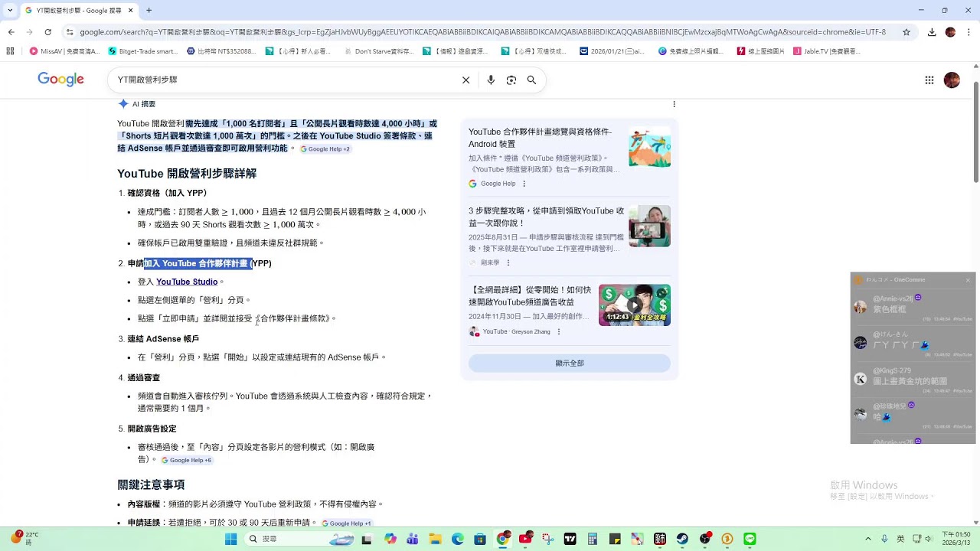Image resolution: width=980 pixels, height=551 pixels.
Task: Open the 2026/01/21 bookmark
Action: (x=612, y=51)
